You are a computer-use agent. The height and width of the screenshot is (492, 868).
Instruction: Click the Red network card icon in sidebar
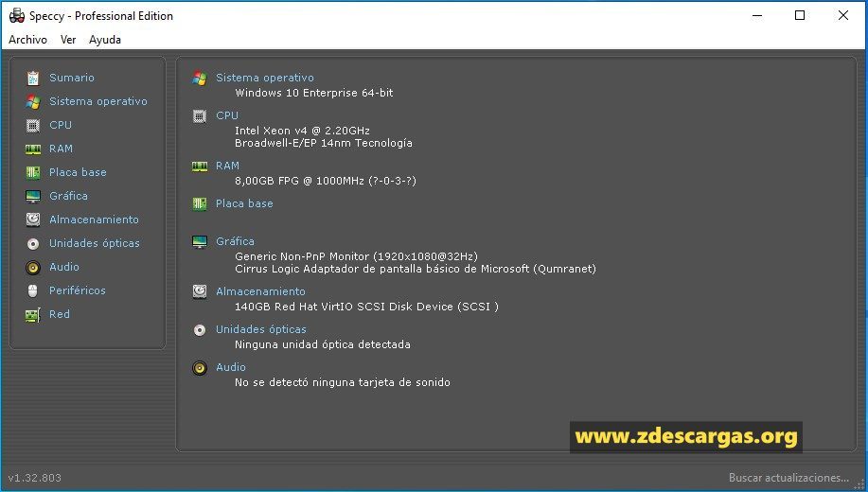pos(33,315)
